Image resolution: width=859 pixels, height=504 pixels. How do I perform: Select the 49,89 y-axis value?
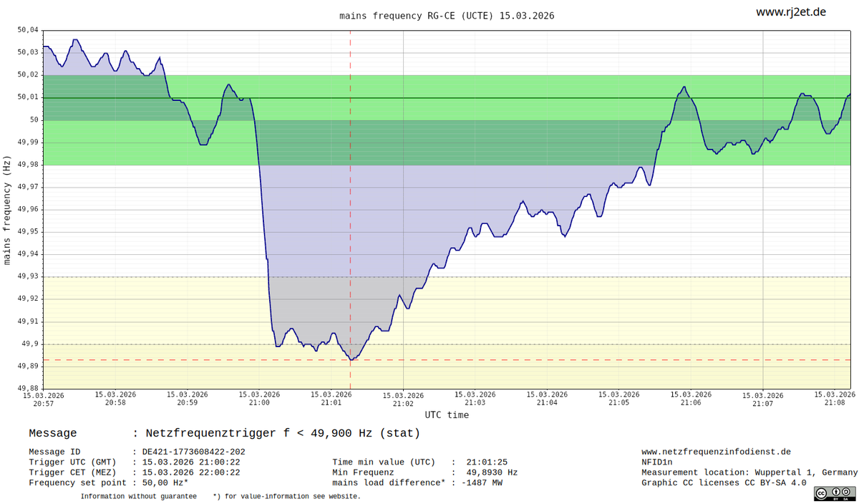coord(27,366)
